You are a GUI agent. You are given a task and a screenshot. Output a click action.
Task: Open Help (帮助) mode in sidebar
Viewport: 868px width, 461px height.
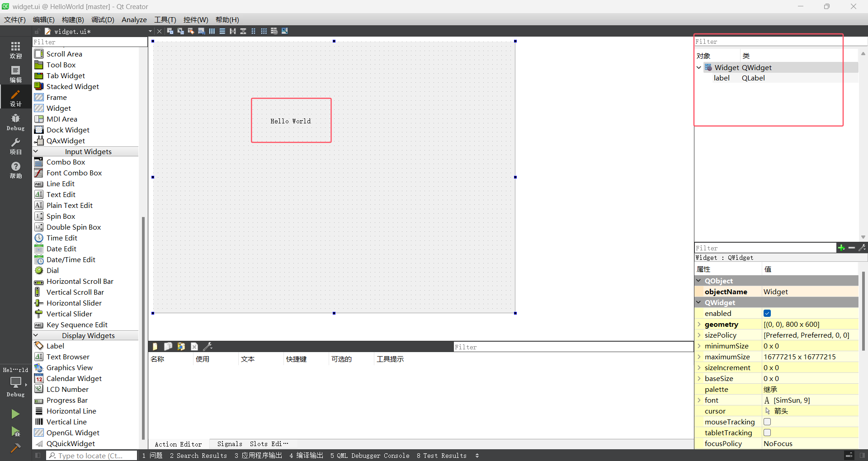click(16, 170)
